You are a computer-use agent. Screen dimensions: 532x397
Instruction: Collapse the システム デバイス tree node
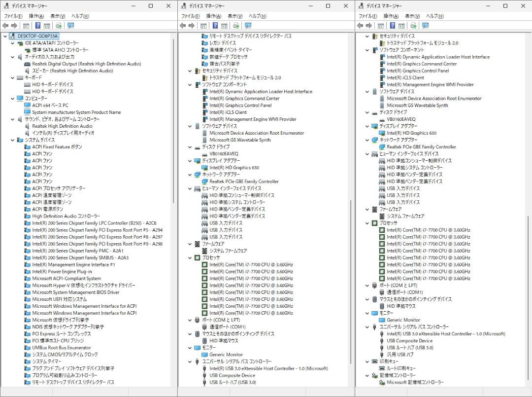click(x=12, y=140)
